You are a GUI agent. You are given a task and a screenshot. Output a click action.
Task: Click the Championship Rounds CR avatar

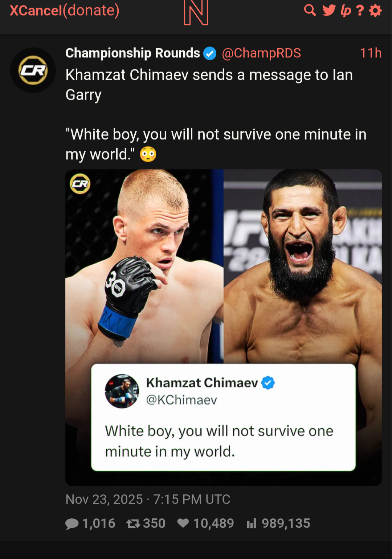pos(33,70)
